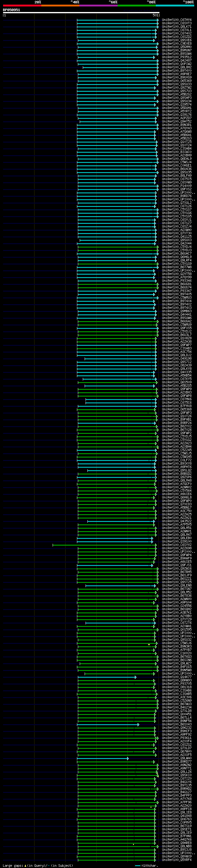The width and height of the screenshot is (197, 868).
Task: Click the 'Large gaps' legend text
Action: [13, 866]
